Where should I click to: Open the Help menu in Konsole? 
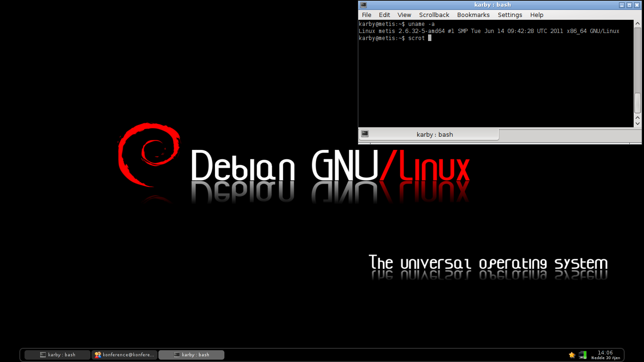coord(537,15)
